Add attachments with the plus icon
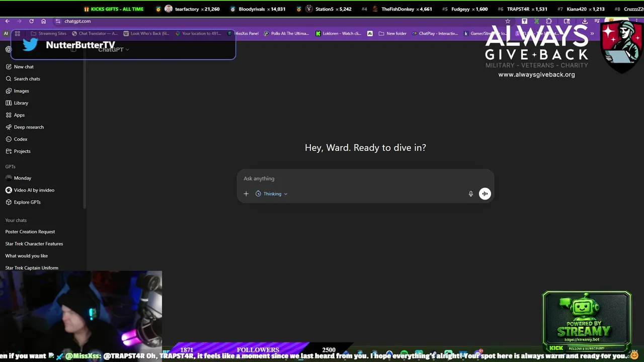Image resolution: width=644 pixels, height=362 pixels. coord(246,194)
